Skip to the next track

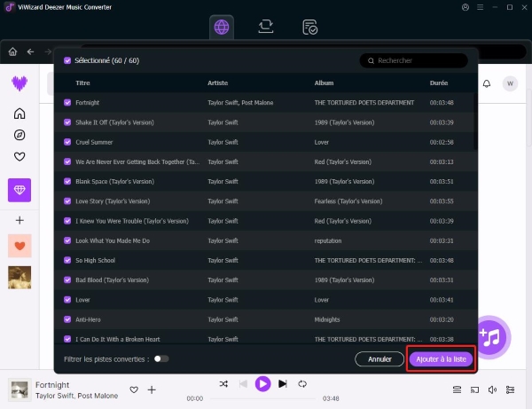point(283,384)
